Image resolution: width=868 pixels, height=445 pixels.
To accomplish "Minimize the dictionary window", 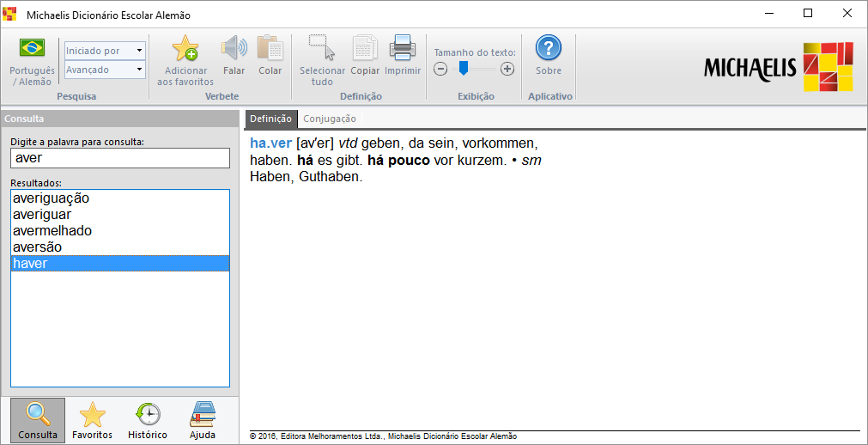I will coord(769,13).
